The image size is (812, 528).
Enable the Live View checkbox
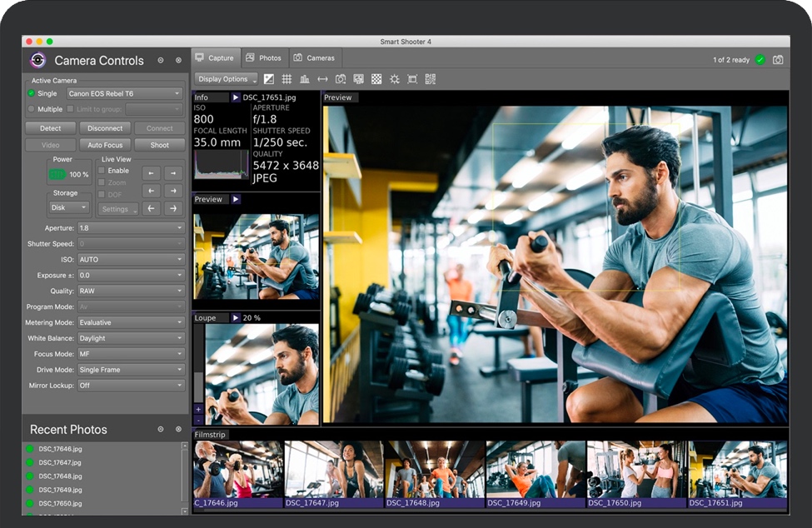click(x=102, y=171)
